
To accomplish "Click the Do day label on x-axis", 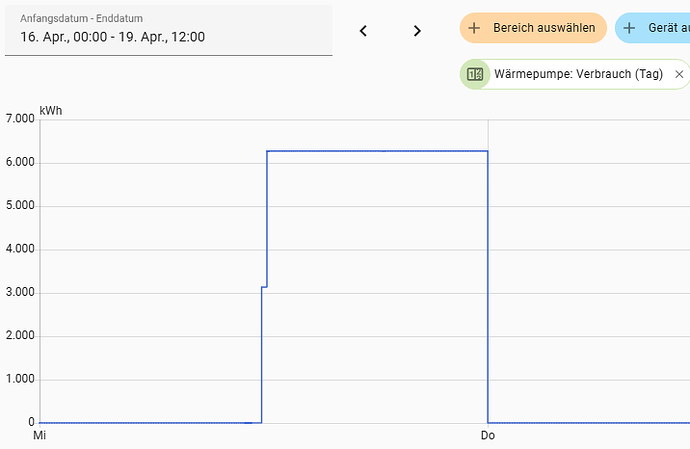I will pos(488,436).
